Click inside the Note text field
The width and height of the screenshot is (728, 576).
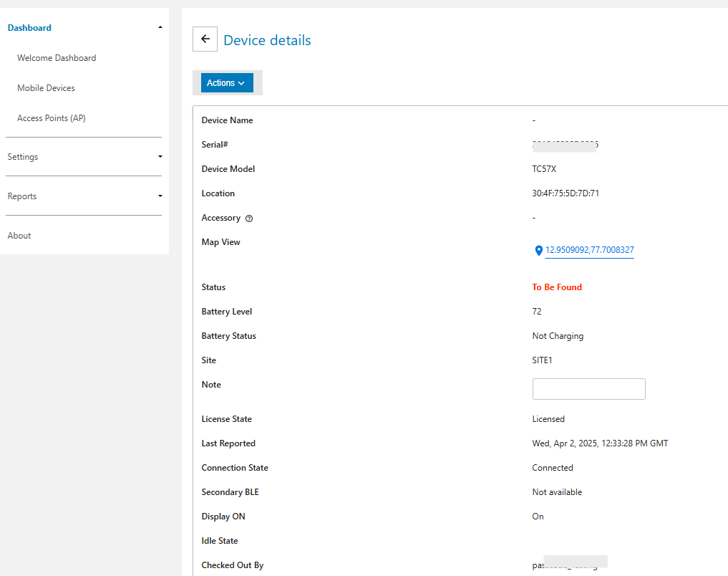[x=588, y=389]
